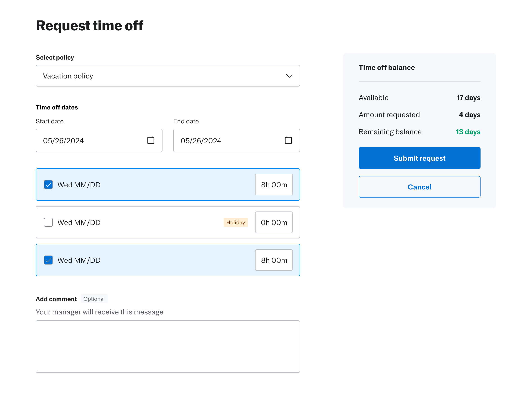Uncheck the third Wed MM/DD checkbox
Screen dimensions: 532x416
48,260
